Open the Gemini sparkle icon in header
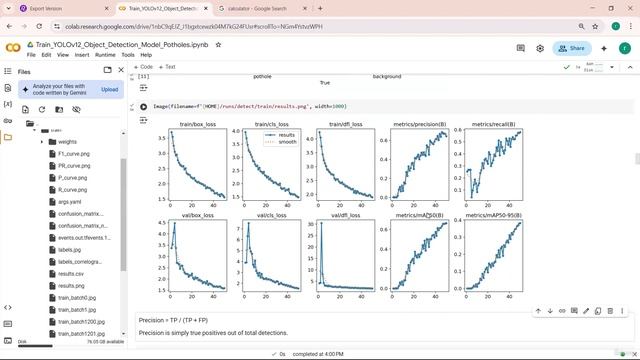Viewport: 640px width, 360px height. tap(604, 48)
